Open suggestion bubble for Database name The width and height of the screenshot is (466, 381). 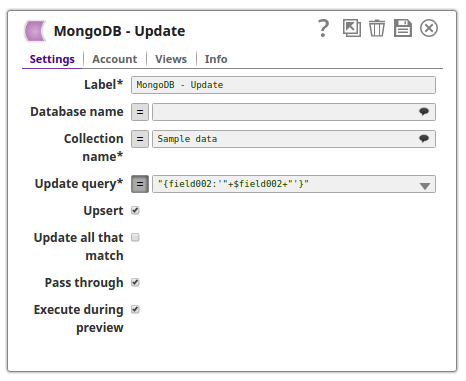(x=424, y=112)
